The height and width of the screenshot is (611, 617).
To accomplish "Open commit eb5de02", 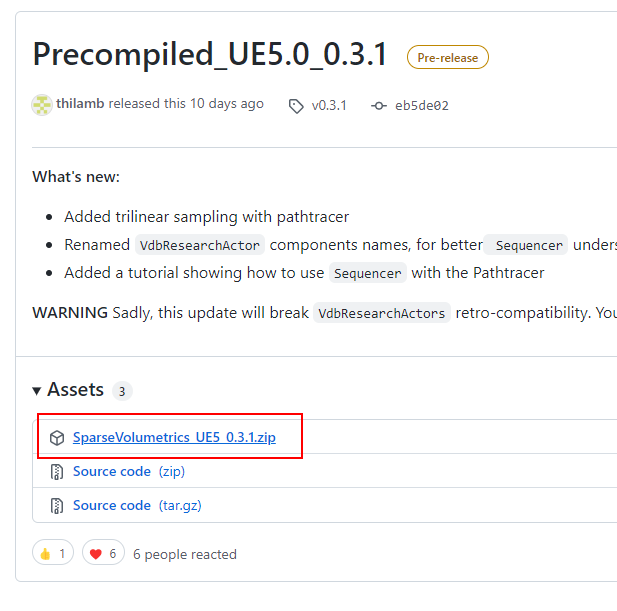I will [x=421, y=105].
